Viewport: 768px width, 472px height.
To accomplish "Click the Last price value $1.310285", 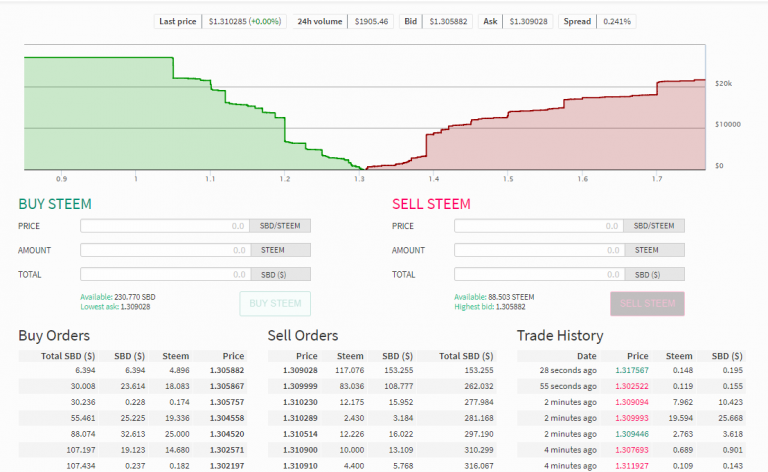I will pos(244,22).
